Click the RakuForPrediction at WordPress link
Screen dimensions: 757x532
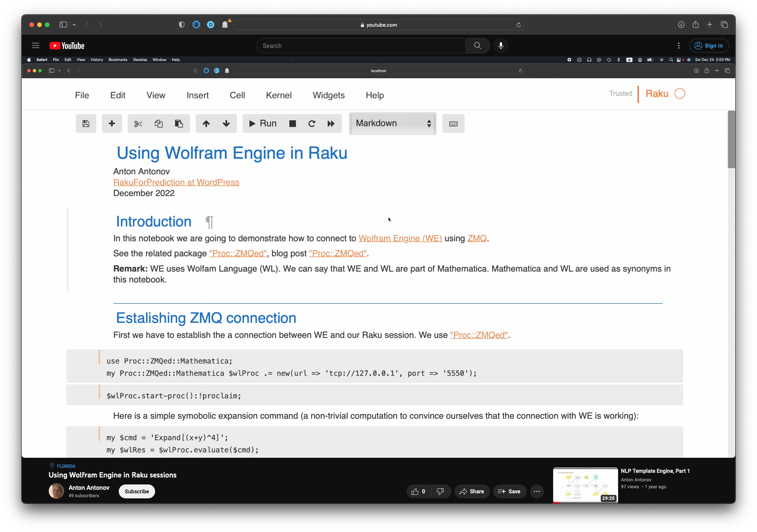coord(176,182)
